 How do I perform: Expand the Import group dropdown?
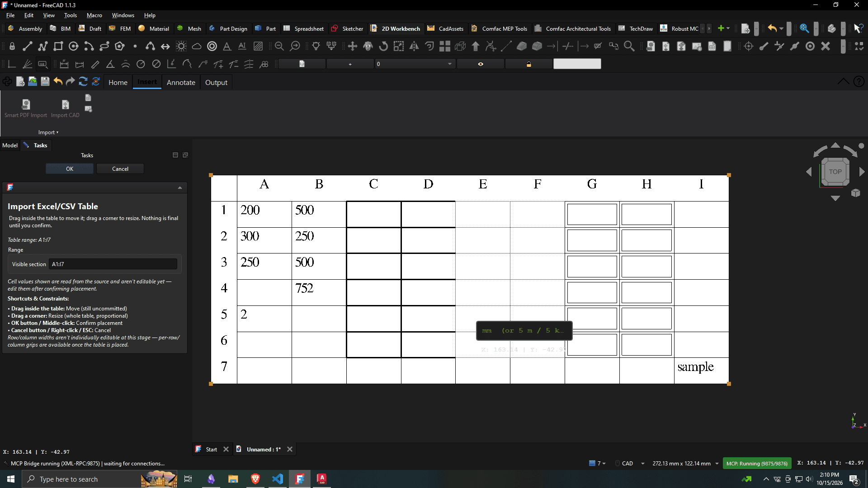pyautogui.click(x=48, y=132)
